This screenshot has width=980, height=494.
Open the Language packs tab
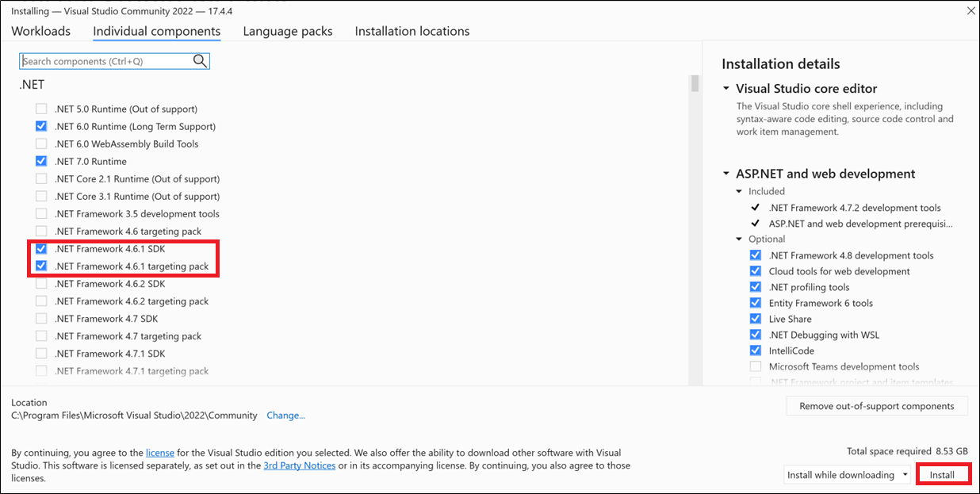coord(288,31)
